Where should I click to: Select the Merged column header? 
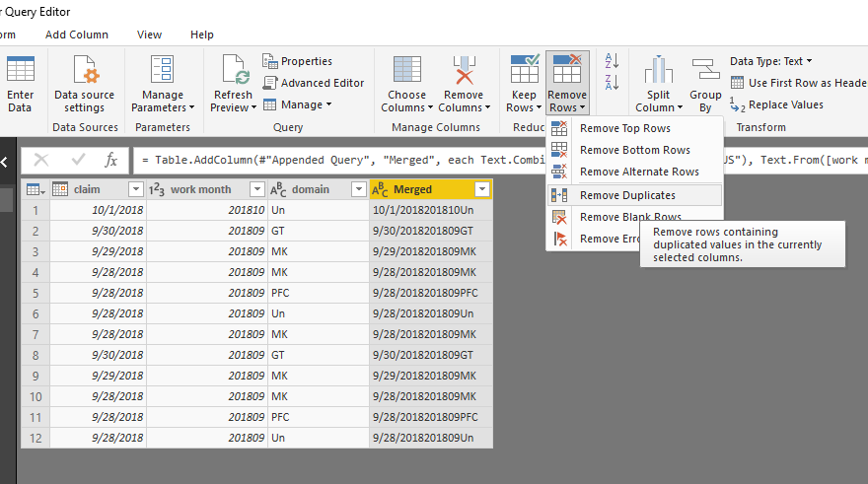click(x=431, y=189)
